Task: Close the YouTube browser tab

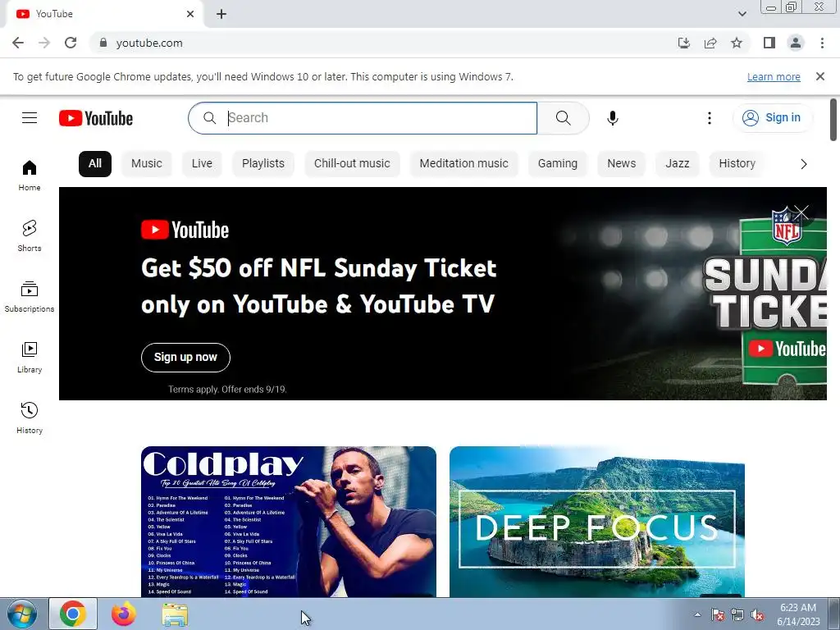Action: [x=190, y=14]
